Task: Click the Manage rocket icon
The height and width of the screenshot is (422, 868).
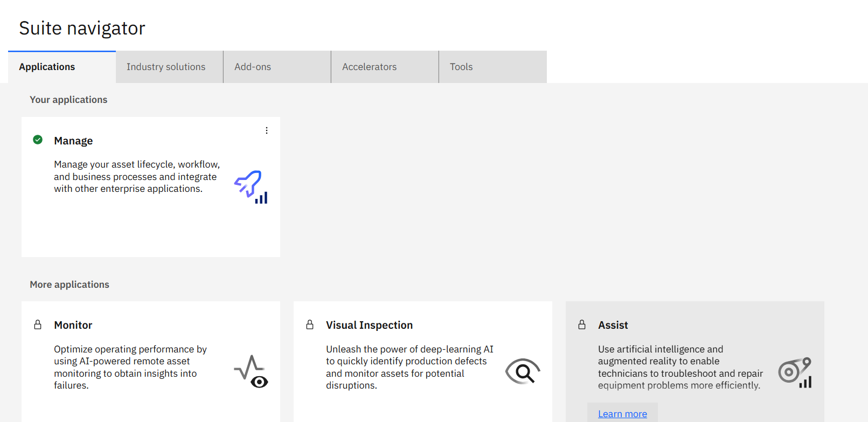Action: (251, 186)
